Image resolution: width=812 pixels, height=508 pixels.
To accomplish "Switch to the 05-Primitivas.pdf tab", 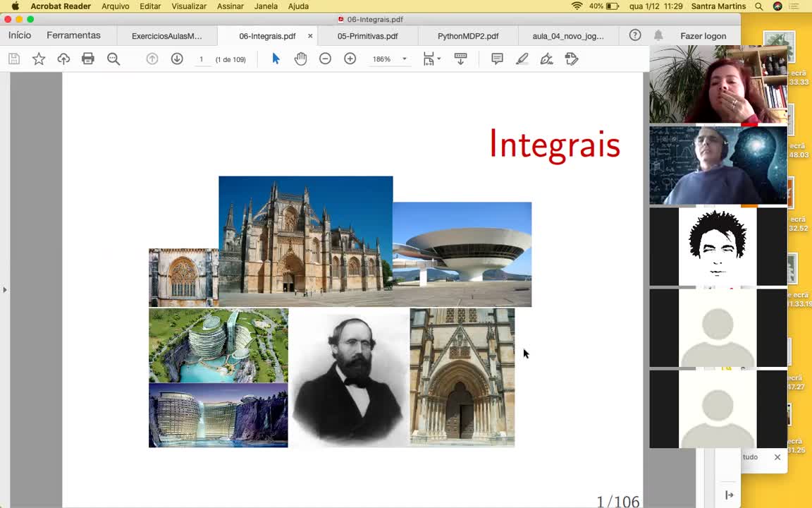I will tap(367, 36).
